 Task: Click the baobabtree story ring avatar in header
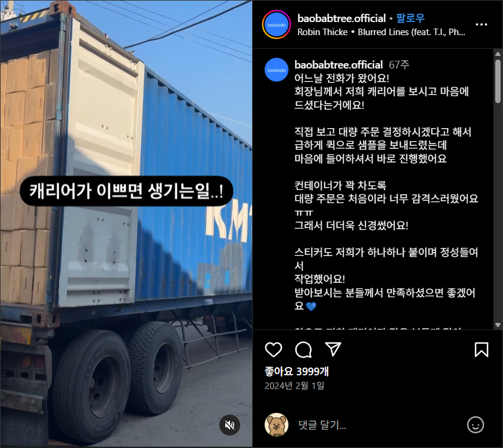pyautogui.click(x=276, y=24)
